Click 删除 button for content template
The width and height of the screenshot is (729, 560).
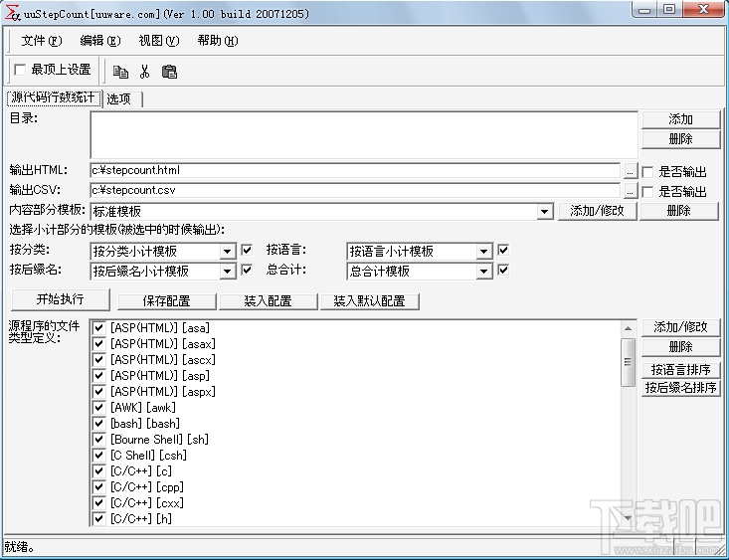click(679, 211)
